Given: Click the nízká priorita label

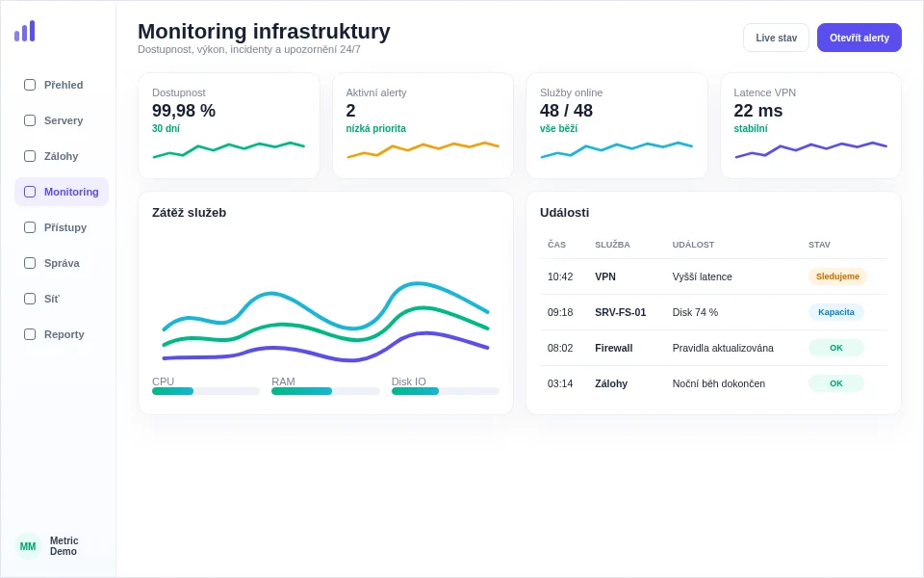Looking at the screenshot, I should (376, 128).
